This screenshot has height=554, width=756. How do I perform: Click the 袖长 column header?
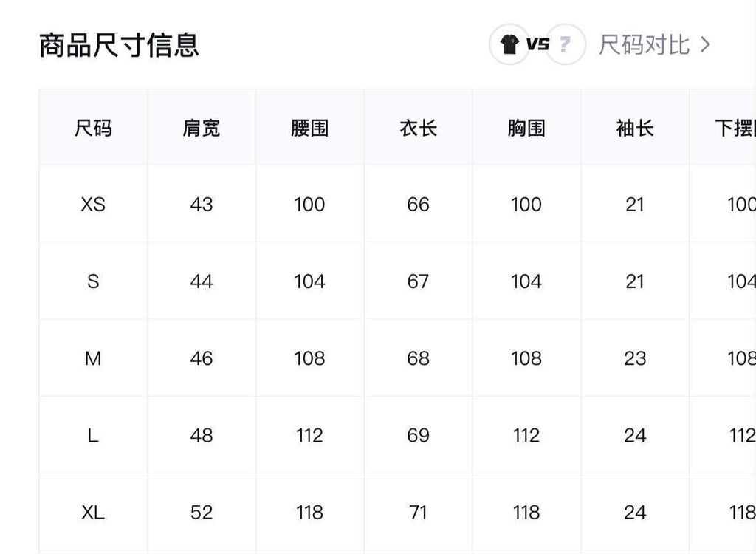coord(635,129)
